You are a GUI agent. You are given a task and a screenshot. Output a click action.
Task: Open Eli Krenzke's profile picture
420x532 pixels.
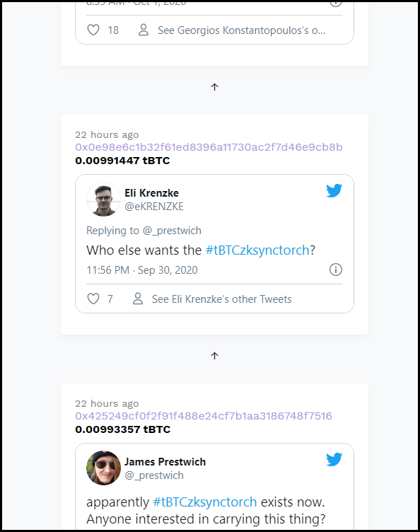coord(103,199)
